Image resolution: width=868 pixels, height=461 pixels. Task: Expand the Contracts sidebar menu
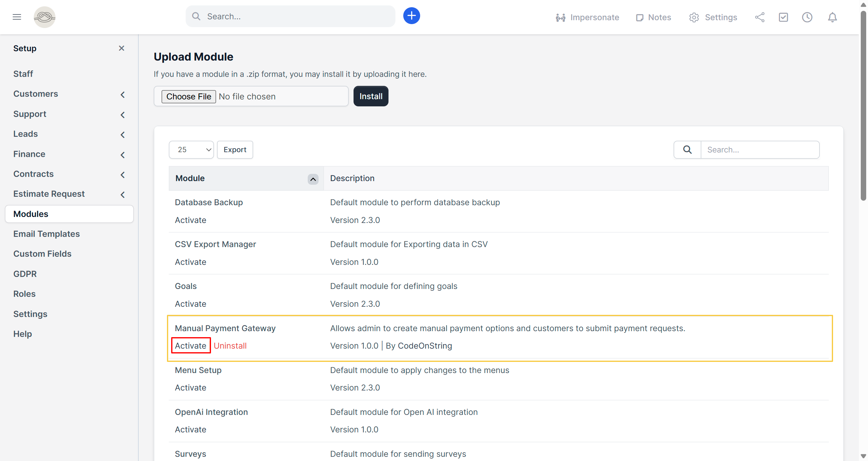[69, 174]
